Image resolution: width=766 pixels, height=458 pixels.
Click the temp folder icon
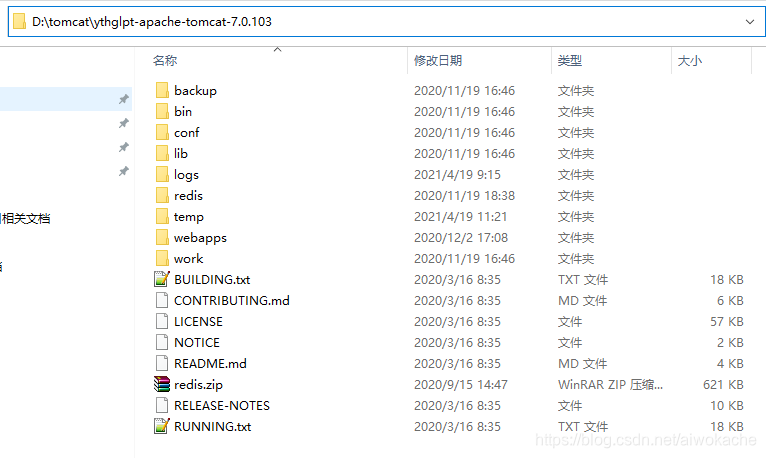click(162, 216)
